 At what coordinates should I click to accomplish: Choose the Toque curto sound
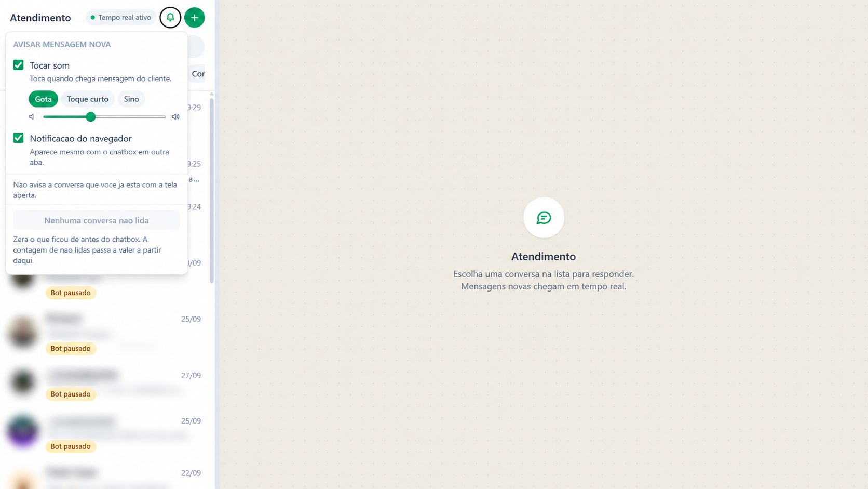pyautogui.click(x=88, y=99)
